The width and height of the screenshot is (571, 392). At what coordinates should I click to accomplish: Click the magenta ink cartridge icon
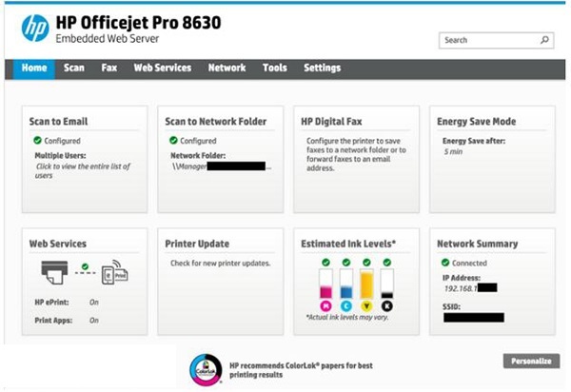pos(325,306)
